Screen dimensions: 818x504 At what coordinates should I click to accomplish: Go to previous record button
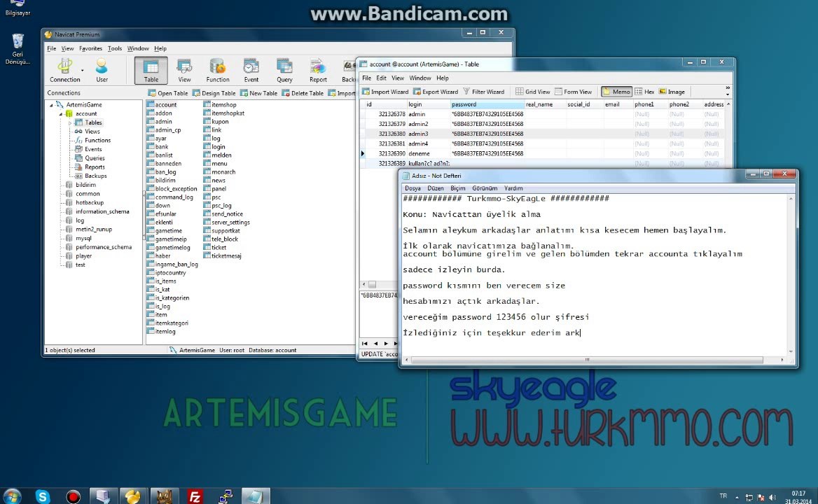pyautogui.click(x=375, y=344)
